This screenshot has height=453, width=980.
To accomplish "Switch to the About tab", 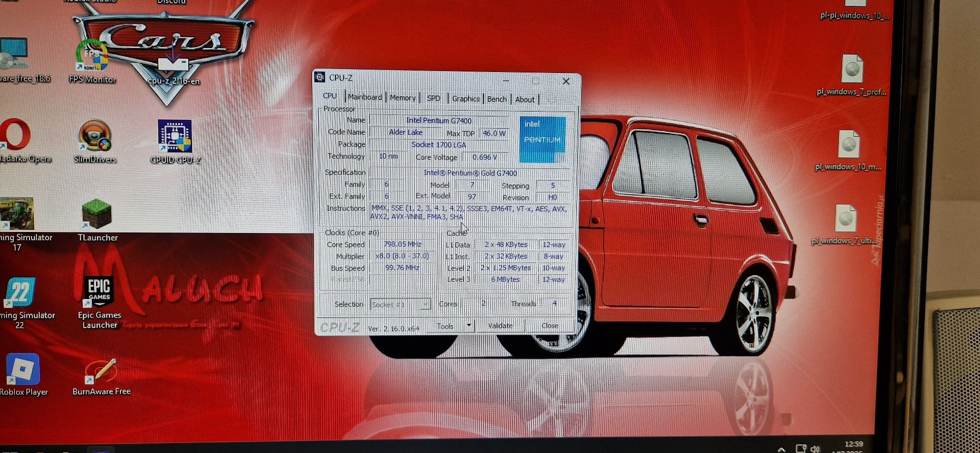I will tap(525, 100).
